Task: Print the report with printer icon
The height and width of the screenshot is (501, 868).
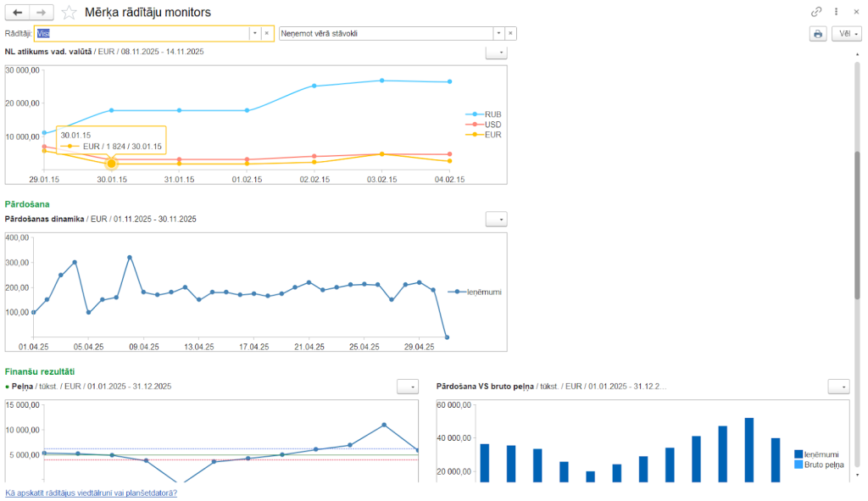Action: click(x=817, y=34)
